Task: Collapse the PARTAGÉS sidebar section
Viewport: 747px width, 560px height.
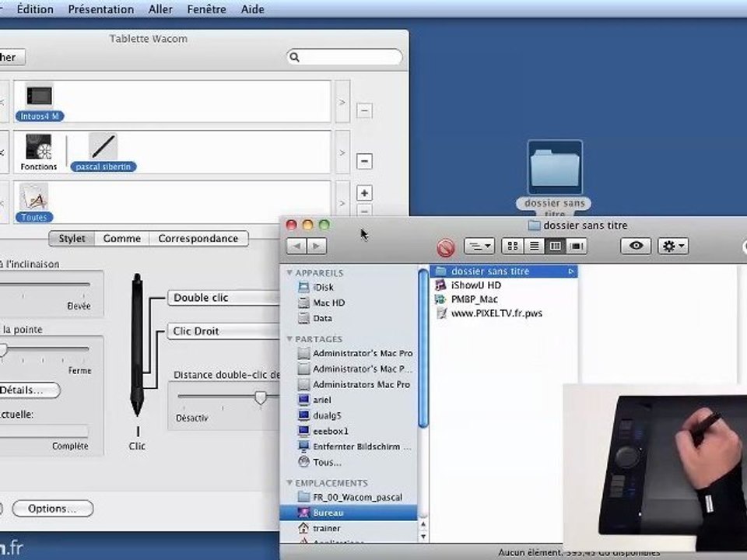Action: 289,339
